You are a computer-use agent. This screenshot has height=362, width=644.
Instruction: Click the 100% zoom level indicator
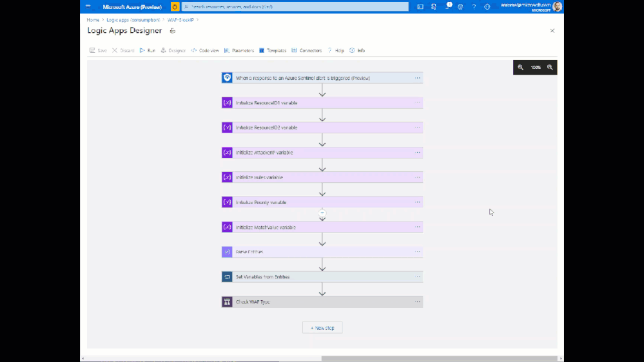coord(536,67)
